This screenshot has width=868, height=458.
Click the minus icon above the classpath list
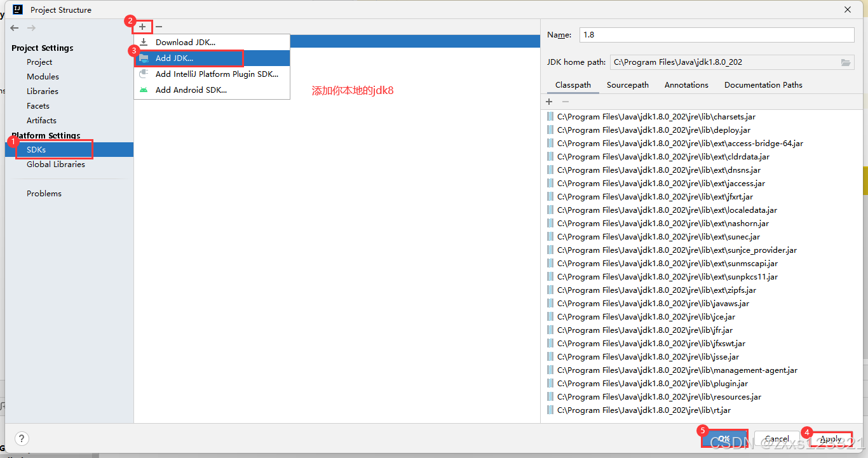pyautogui.click(x=565, y=101)
